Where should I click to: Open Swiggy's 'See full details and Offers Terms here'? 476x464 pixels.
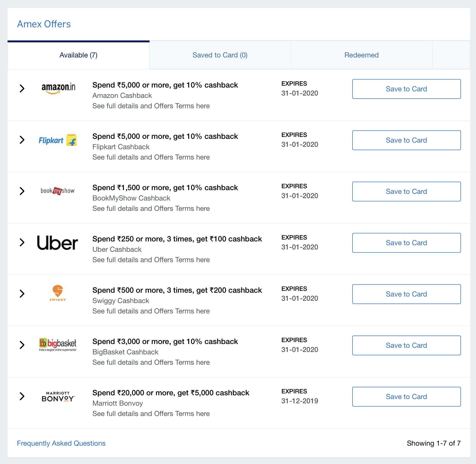click(x=151, y=311)
